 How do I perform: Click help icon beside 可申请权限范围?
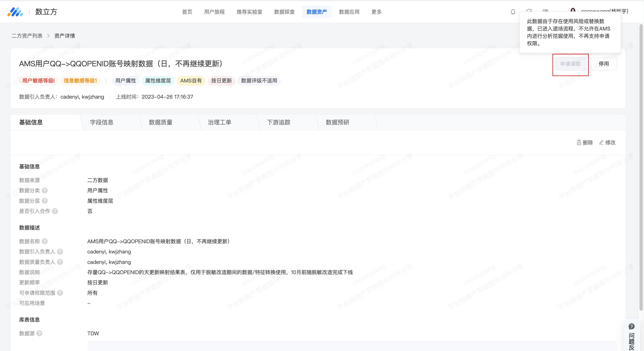tap(60, 293)
